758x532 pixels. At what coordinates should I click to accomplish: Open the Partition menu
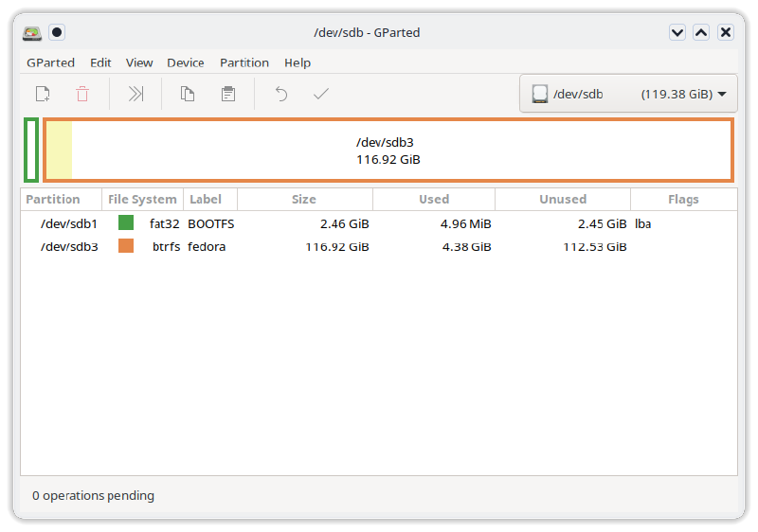(244, 62)
